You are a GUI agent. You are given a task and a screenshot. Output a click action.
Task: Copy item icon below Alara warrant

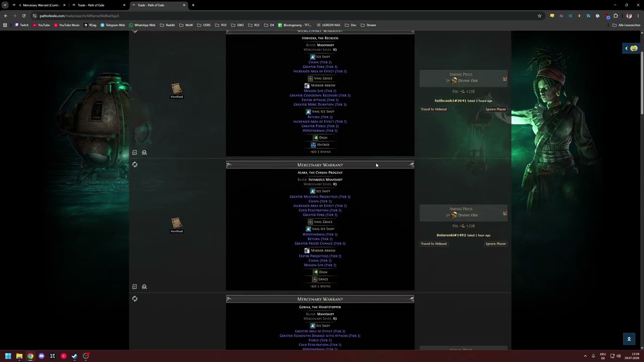pyautogui.click(x=134, y=287)
